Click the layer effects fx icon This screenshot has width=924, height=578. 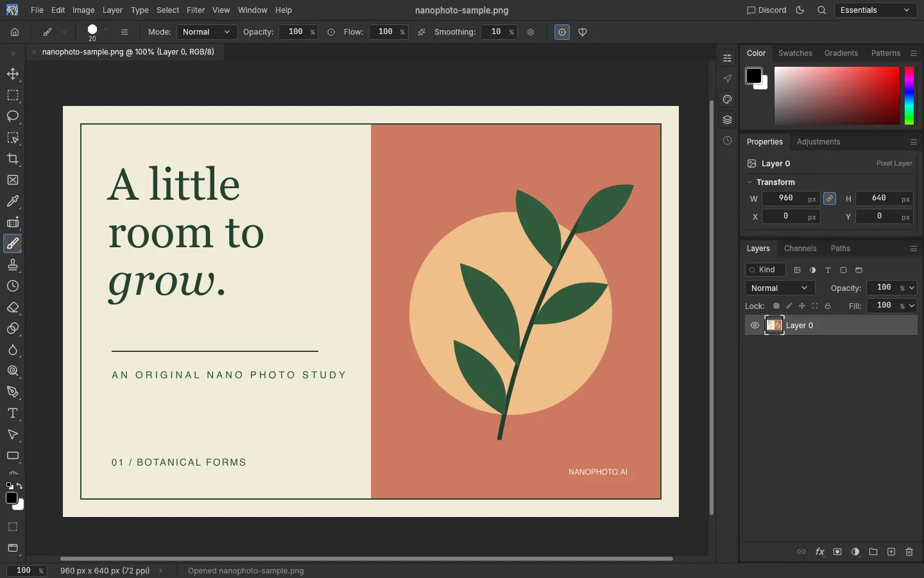point(819,552)
